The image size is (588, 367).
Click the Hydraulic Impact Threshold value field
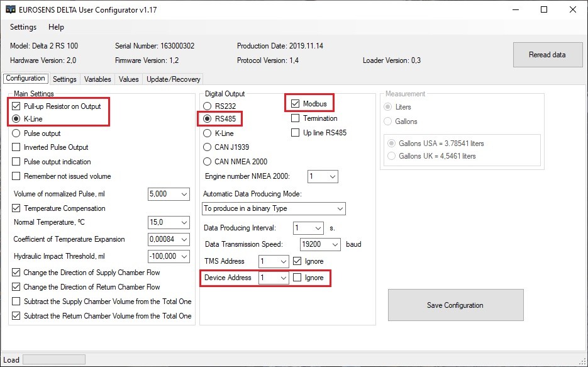163,256
